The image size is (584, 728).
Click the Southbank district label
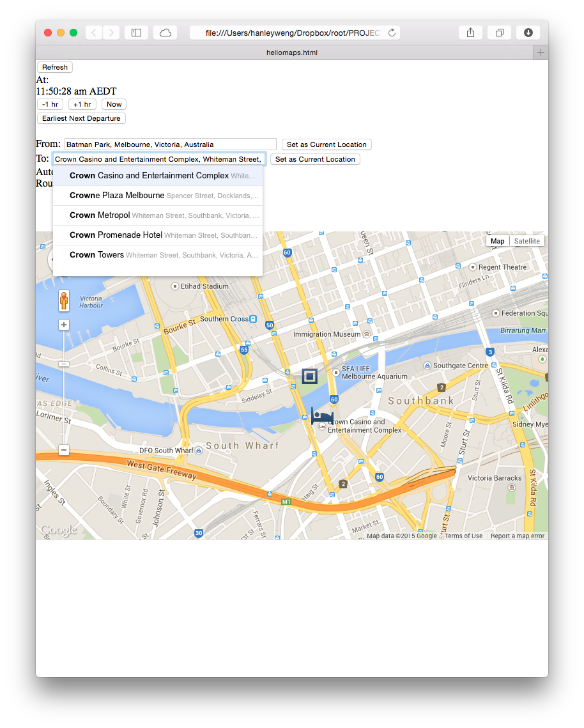420,401
